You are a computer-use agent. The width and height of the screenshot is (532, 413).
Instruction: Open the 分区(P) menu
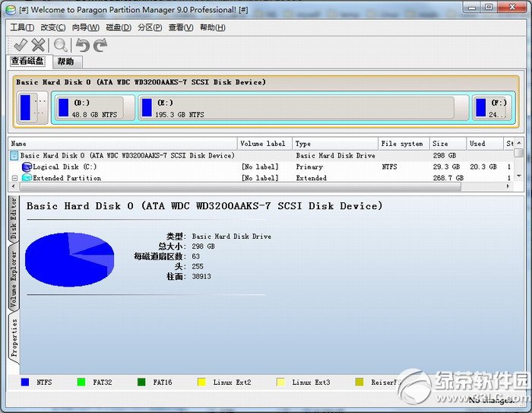pyautogui.click(x=150, y=27)
